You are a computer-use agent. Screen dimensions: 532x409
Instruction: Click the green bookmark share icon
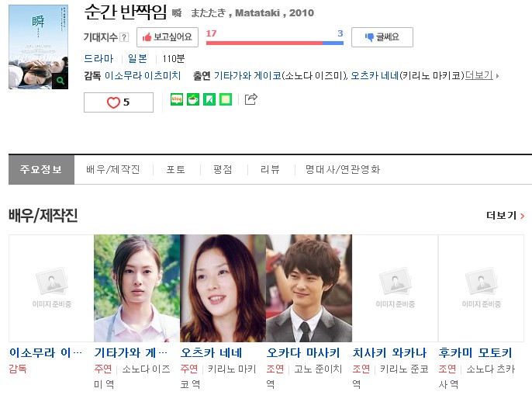pyautogui.click(x=209, y=99)
